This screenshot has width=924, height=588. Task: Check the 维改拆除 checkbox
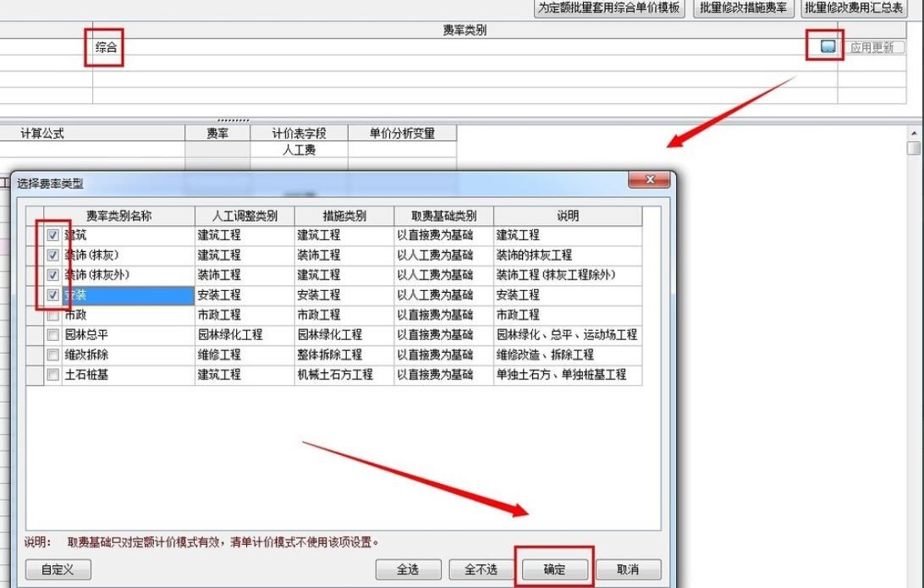(53, 355)
